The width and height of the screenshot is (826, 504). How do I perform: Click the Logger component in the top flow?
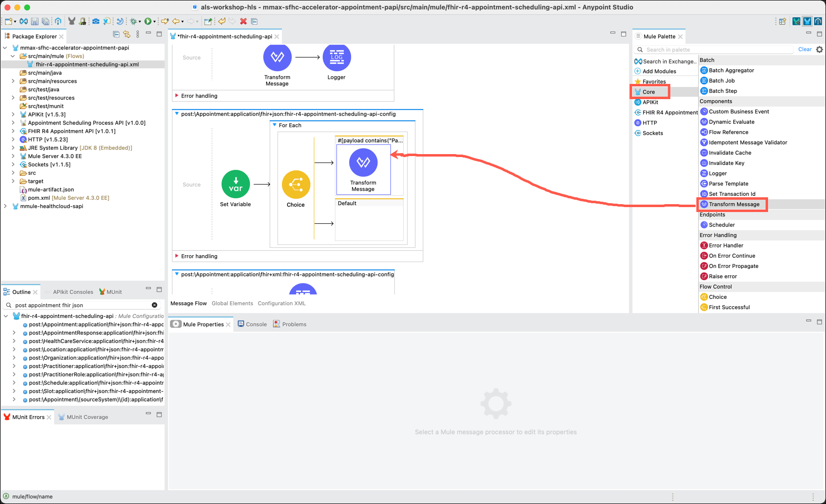(x=336, y=62)
